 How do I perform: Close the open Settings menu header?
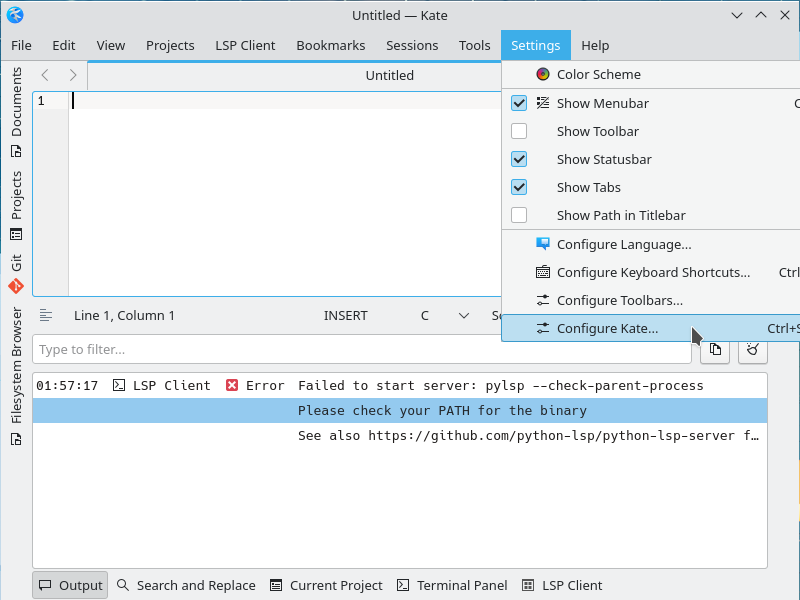[x=536, y=45]
